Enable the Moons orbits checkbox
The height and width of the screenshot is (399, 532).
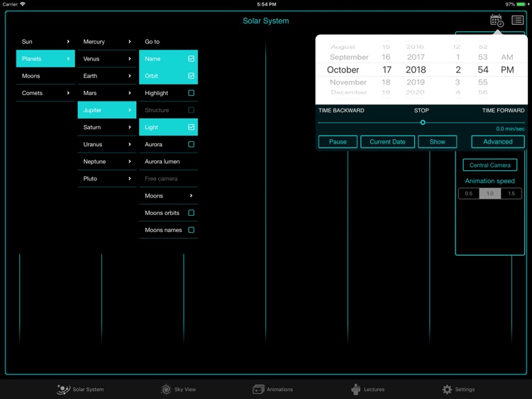(191, 213)
